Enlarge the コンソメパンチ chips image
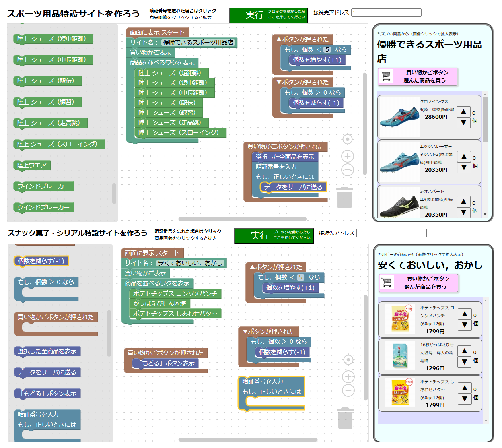The height and width of the screenshot is (448, 502). point(401,319)
